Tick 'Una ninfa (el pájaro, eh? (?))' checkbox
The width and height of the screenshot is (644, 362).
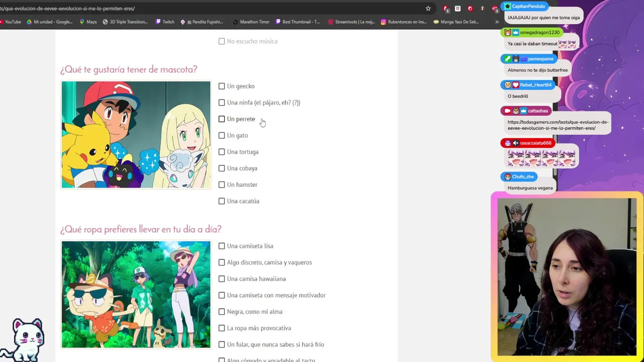pyautogui.click(x=221, y=103)
